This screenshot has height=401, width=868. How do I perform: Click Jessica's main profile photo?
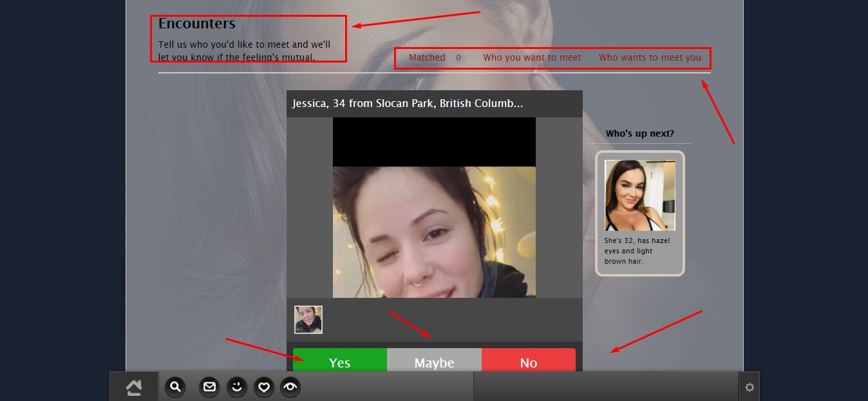434,208
